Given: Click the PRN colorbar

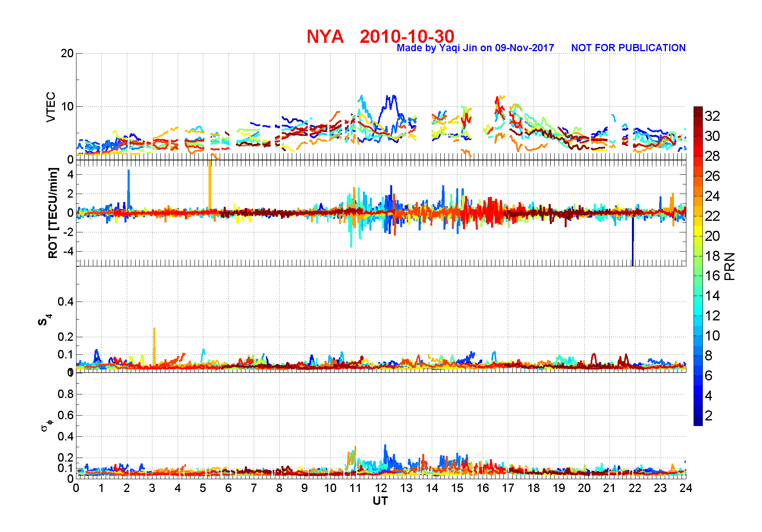Looking at the screenshot, I should (698, 266).
